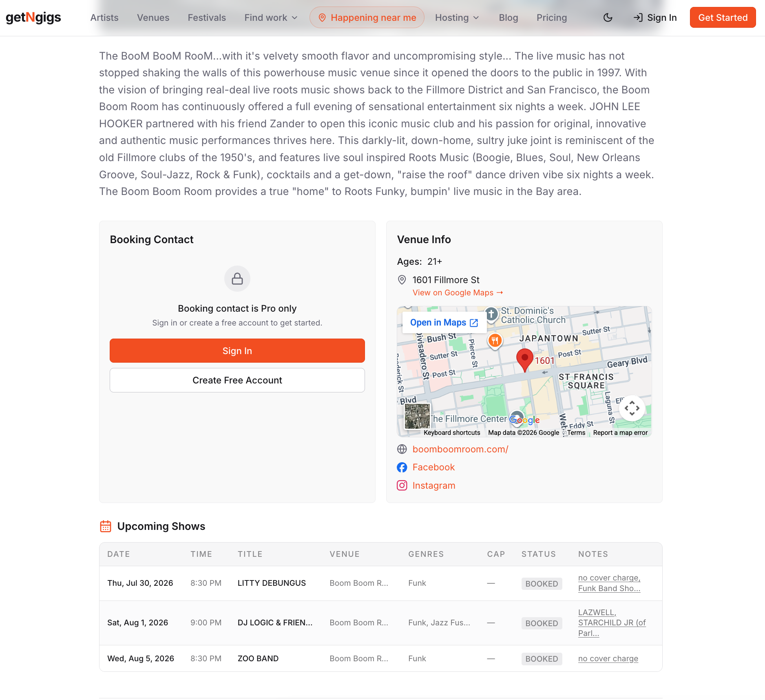The image size is (765, 700).
Task: Click Create Free Account button
Action: pos(237,380)
